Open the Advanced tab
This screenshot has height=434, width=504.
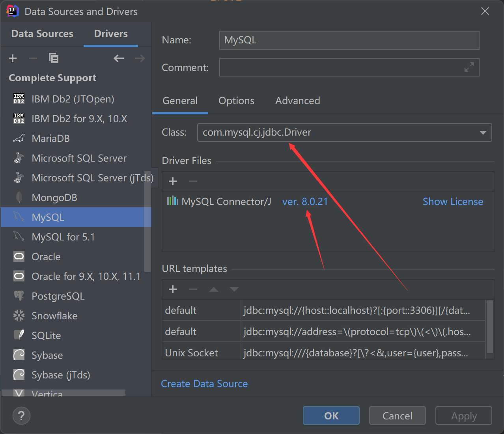pos(297,101)
